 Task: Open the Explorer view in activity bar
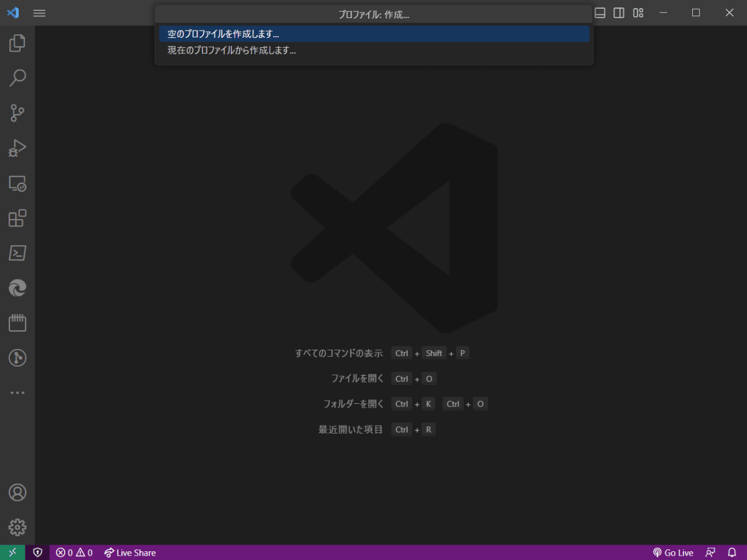(x=17, y=43)
